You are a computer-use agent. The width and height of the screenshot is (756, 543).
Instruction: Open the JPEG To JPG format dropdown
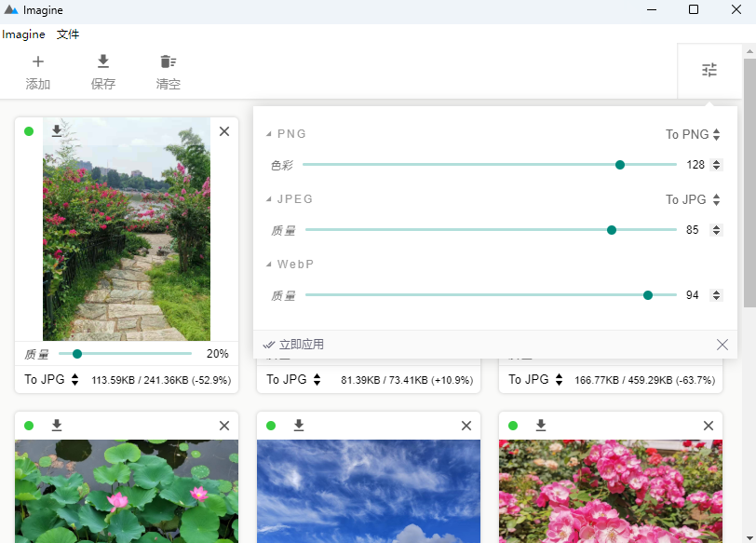click(x=691, y=198)
